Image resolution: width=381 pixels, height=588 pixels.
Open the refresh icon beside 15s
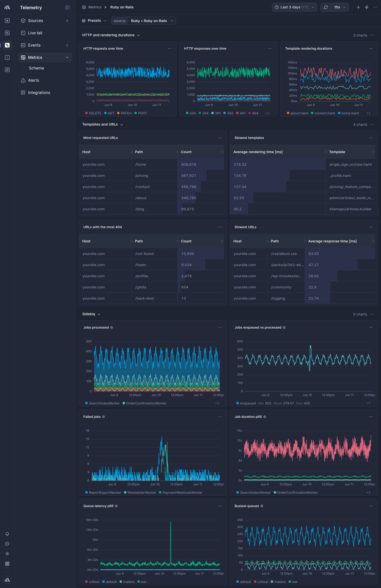tap(326, 7)
